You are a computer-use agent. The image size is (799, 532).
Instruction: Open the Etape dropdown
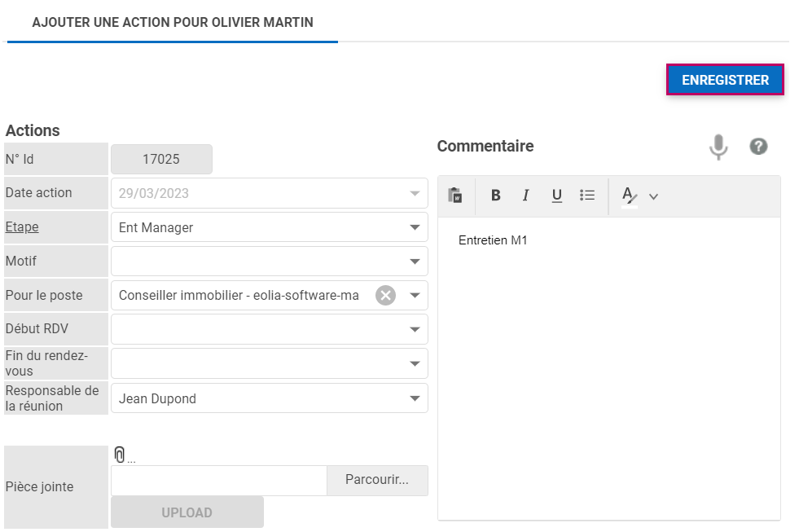pos(415,227)
